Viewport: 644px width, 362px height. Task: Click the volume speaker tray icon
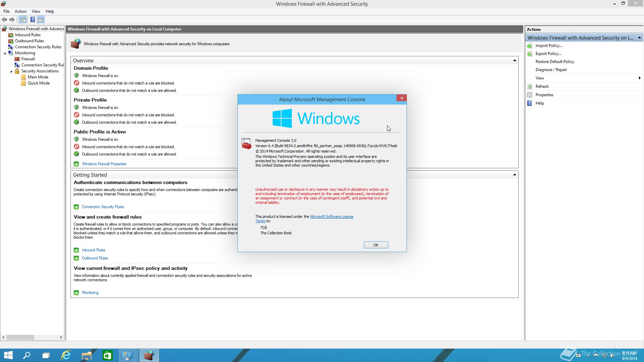coord(612,356)
